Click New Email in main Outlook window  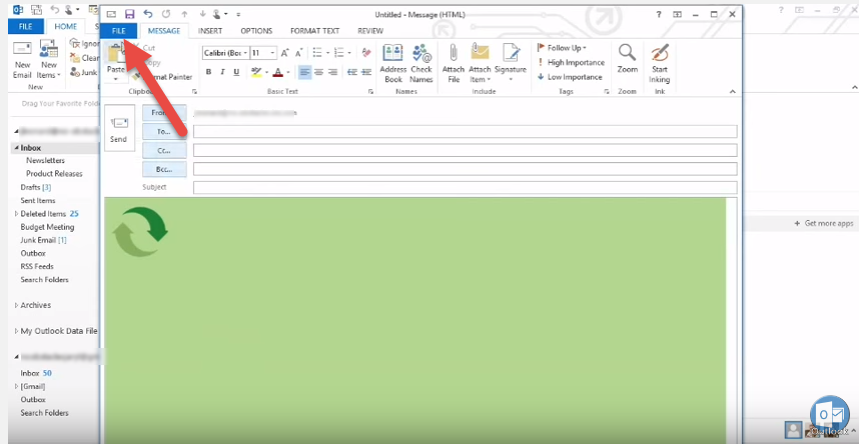(x=22, y=60)
